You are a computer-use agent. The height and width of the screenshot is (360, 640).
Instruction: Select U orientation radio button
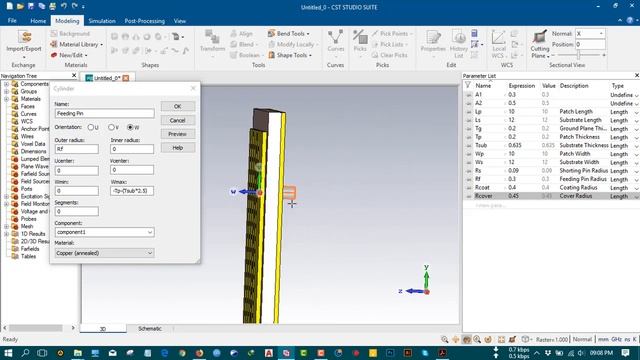pyautogui.click(x=91, y=127)
